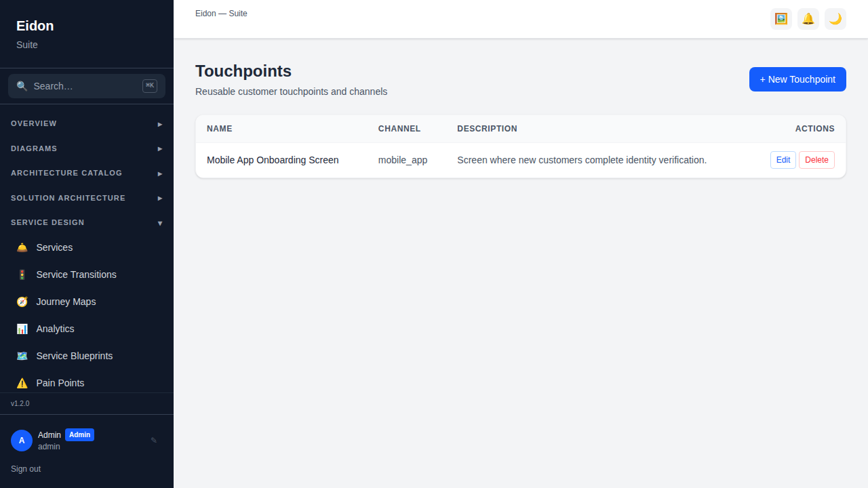Click the Admin avatar circle
This screenshot has width=868, height=488.
22,441
